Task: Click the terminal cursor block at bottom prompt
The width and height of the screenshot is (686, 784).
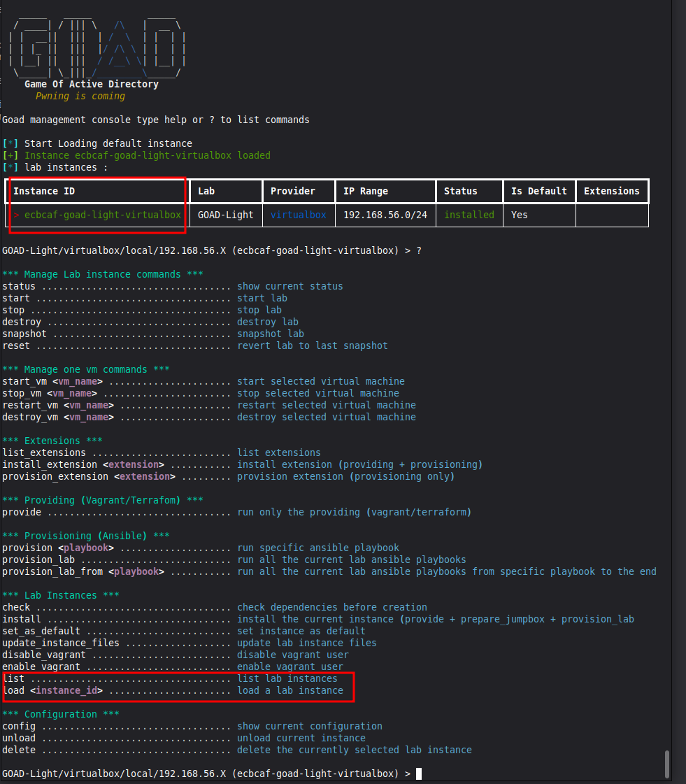Action: [x=418, y=774]
